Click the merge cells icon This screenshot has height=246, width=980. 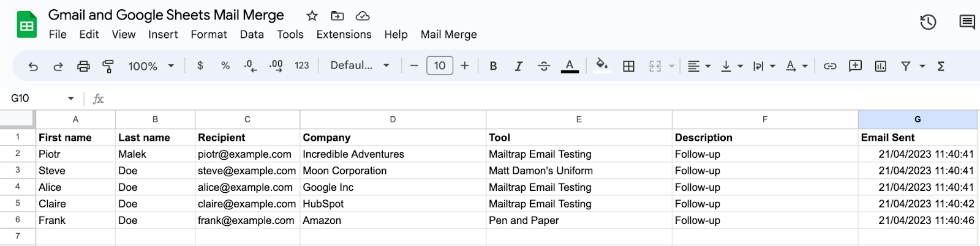[655, 66]
